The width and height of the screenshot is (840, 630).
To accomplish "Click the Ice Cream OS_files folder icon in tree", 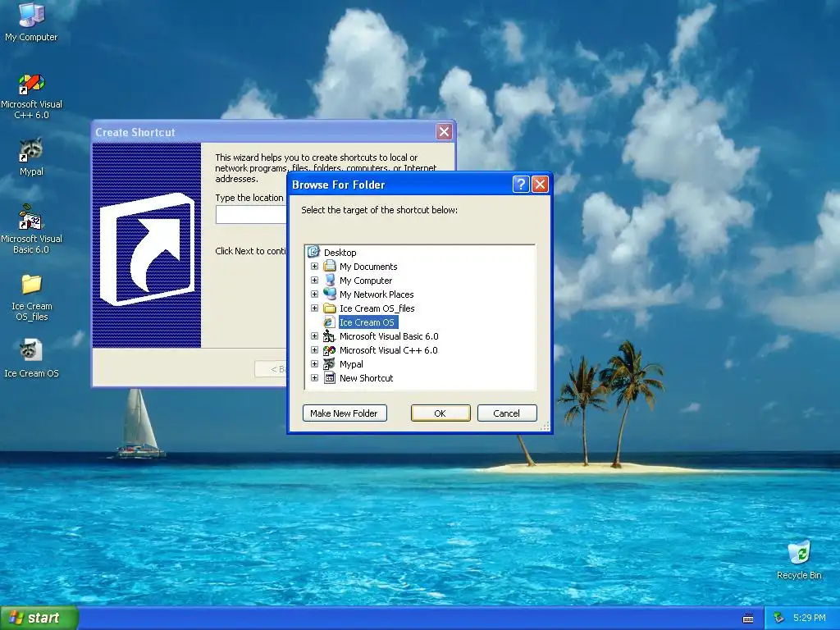I will [330, 308].
